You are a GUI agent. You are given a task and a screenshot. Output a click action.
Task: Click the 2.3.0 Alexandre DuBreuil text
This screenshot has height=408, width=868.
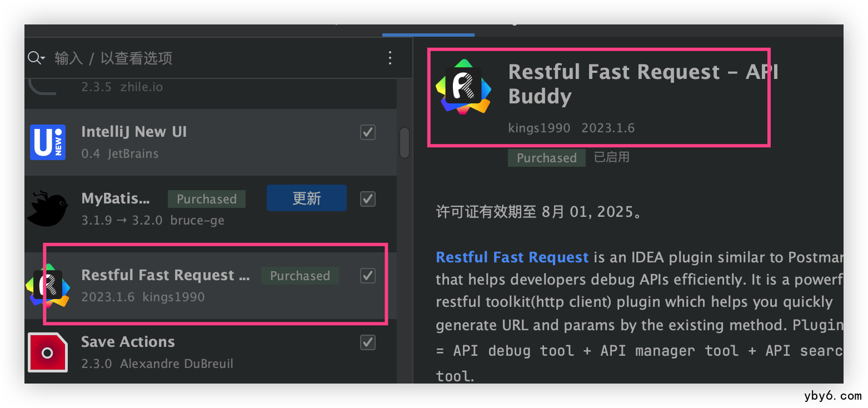[x=157, y=364]
